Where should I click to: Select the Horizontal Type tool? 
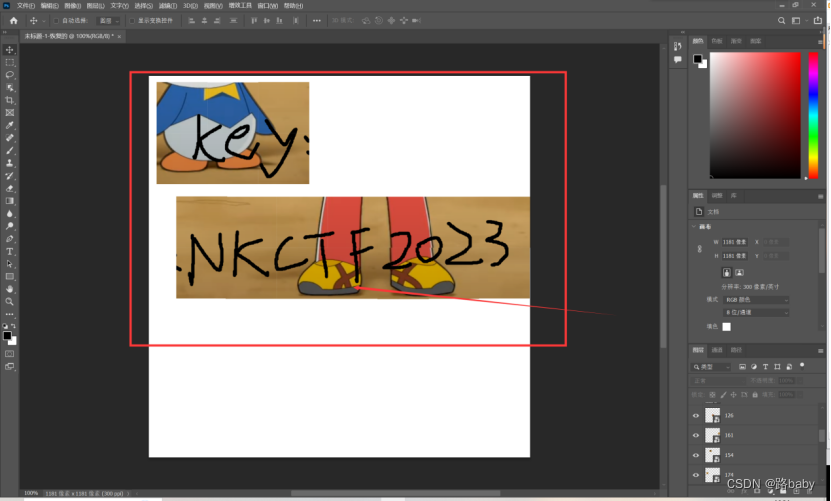point(10,251)
